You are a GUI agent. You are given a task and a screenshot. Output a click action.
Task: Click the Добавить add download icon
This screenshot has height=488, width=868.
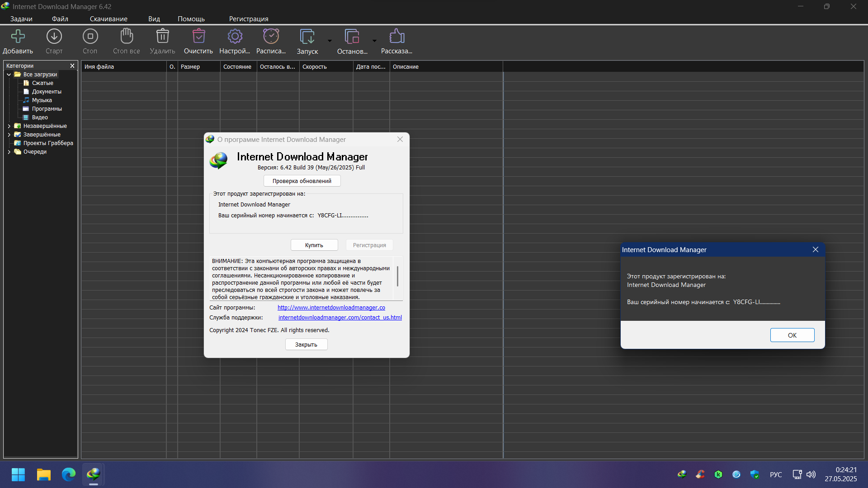point(18,36)
